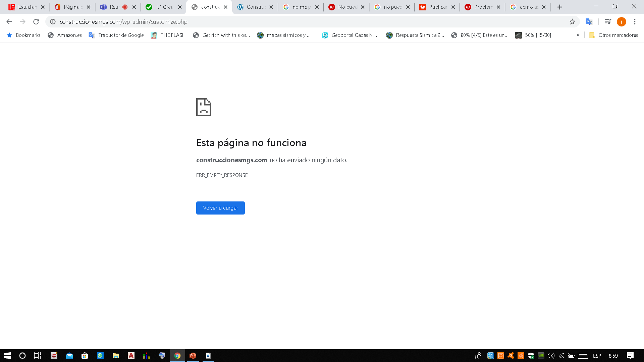Open site information icon in address bar
The image size is (644, 362).
tap(53, 22)
